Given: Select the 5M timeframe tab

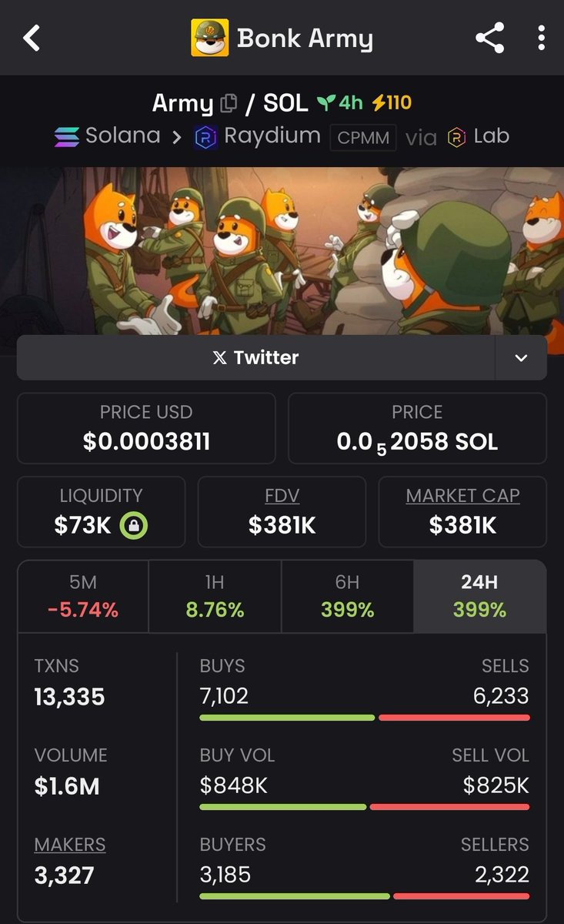Looking at the screenshot, I should click(x=83, y=597).
